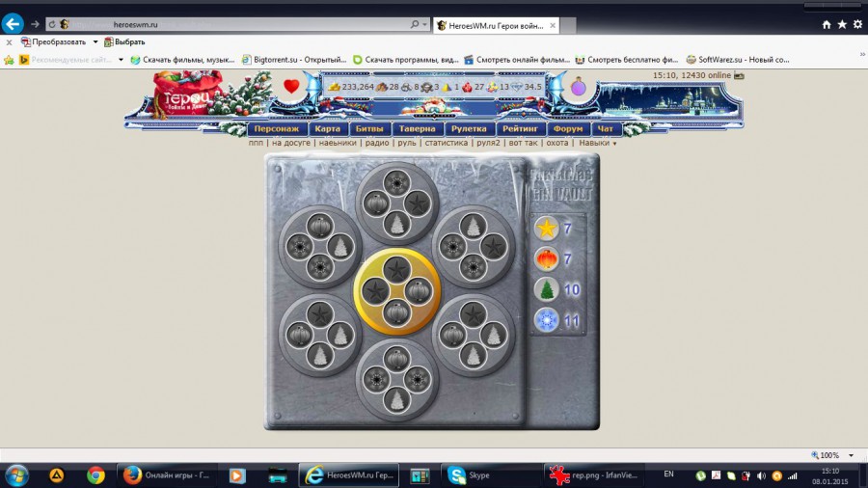The height and width of the screenshot is (488, 868).
Task: Click the volume speaker tray icon
Action: pyautogui.click(x=761, y=475)
